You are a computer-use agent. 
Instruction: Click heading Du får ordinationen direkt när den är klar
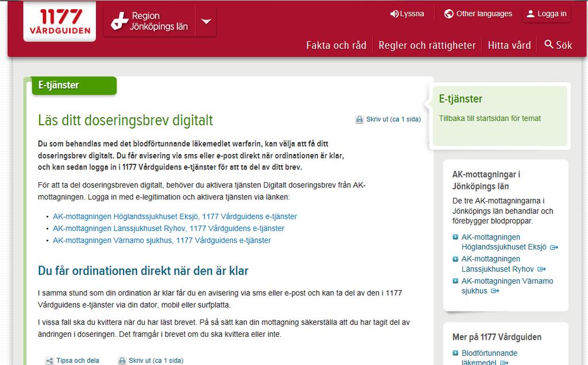pos(143,271)
